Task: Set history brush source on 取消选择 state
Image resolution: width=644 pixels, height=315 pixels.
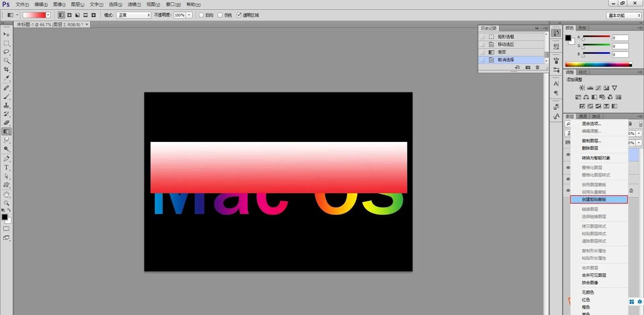Action: (483, 60)
